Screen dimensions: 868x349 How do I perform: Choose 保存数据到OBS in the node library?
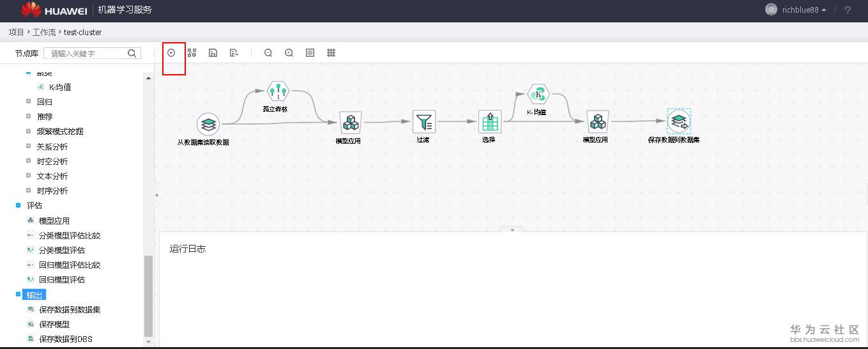click(66, 339)
